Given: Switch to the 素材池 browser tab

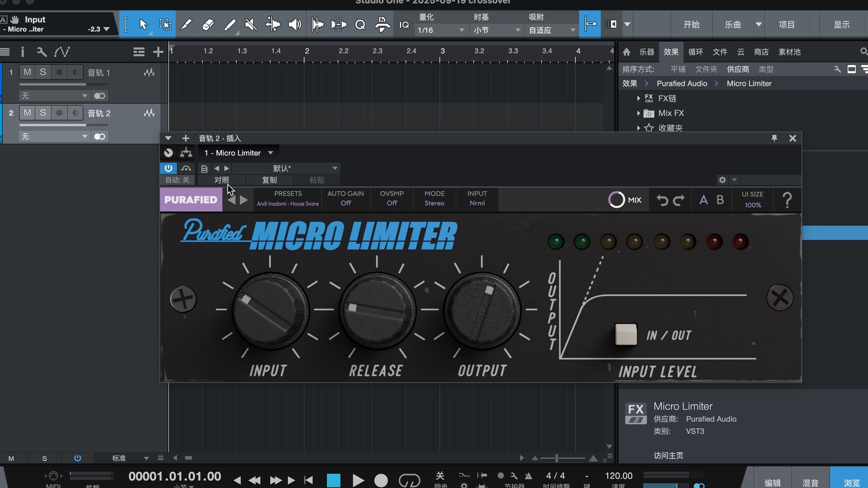Looking at the screenshot, I should [789, 52].
